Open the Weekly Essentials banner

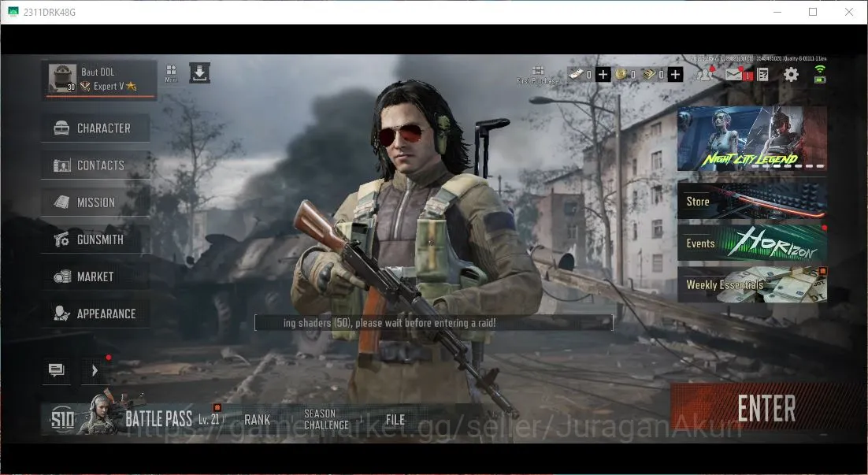point(751,284)
